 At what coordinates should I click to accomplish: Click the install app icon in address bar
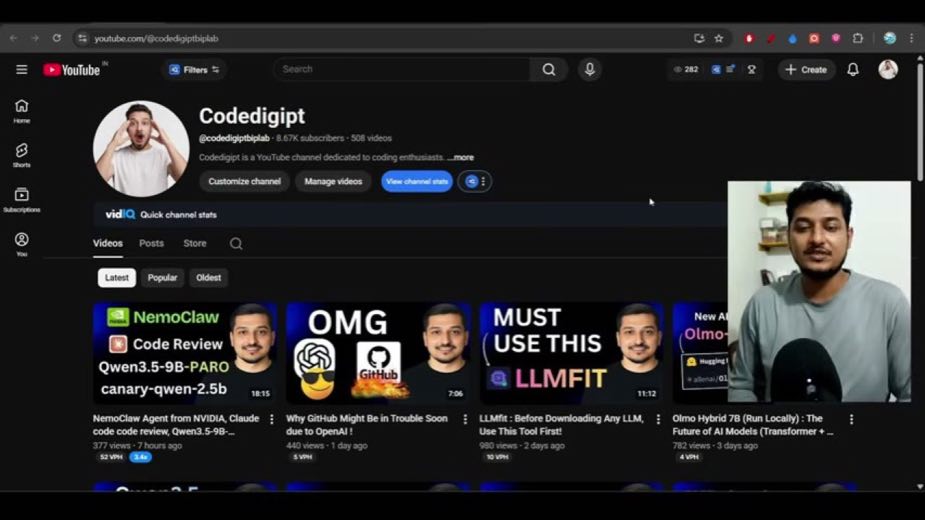(699, 38)
